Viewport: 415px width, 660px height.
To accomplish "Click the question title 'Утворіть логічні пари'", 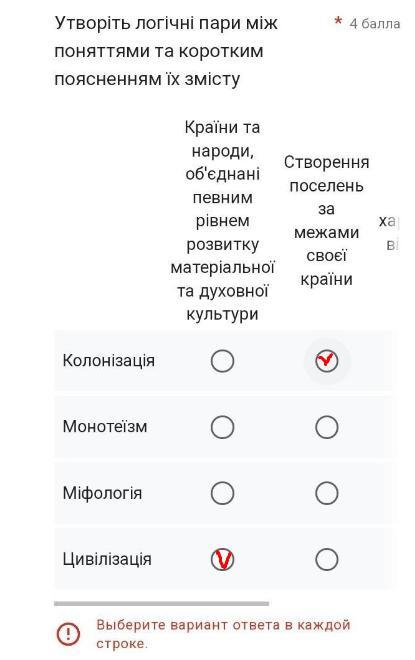I will (x=166, y=51).
